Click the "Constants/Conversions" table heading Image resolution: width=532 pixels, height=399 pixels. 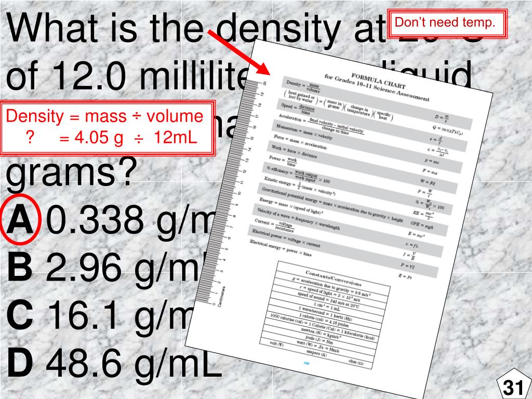coord(334,278)
